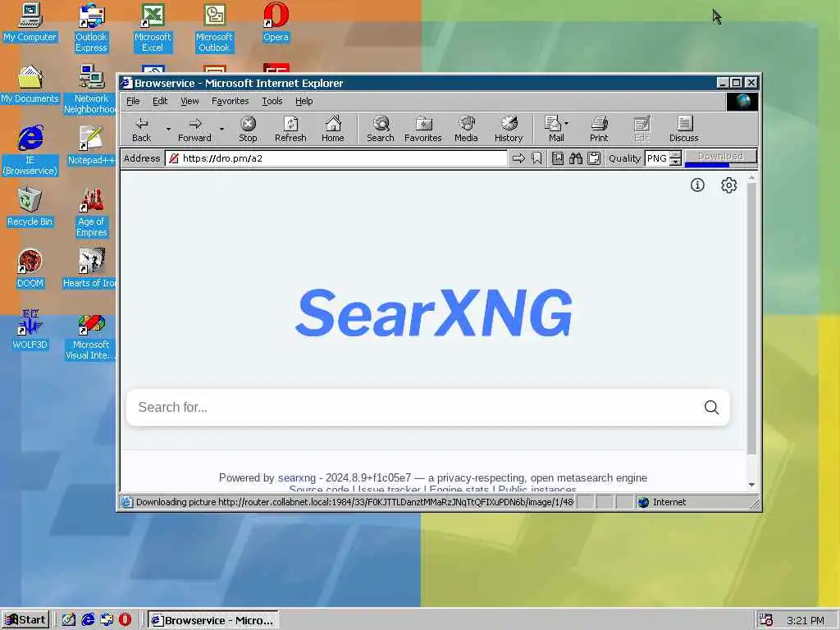Open the Favorites toolbar pane

coord(422,130)
